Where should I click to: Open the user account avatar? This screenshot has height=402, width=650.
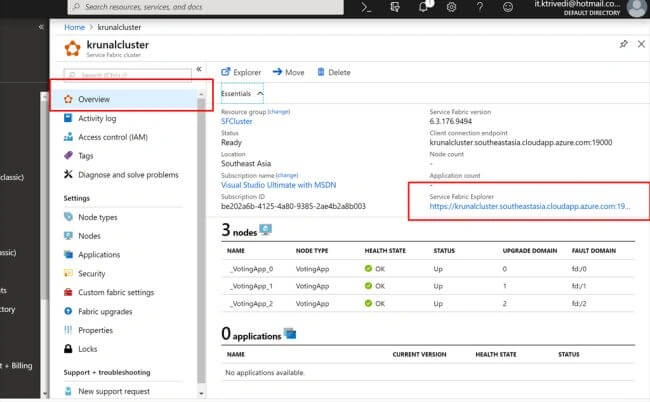[x=637, y=7]
